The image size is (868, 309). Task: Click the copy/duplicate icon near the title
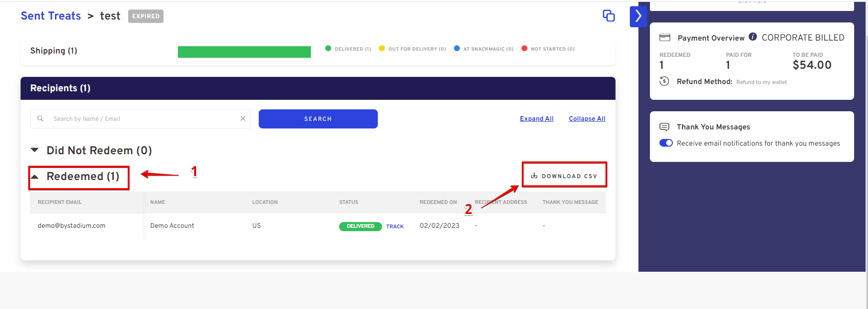pyautogui.click(x=608, y=16)
